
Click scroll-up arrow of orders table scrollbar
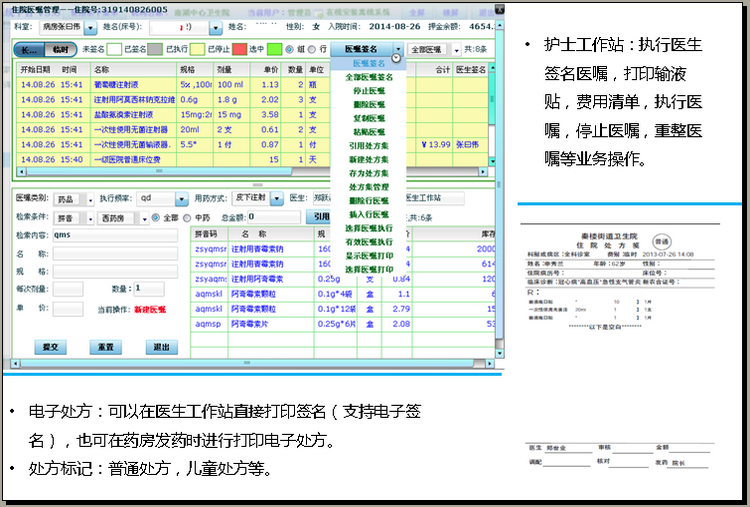point(492,68)
